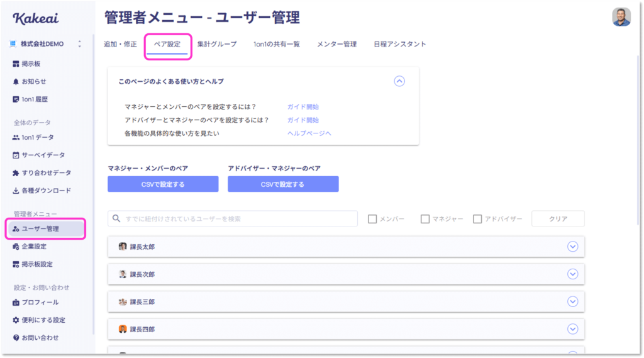Open 各種ダウンロード download icon
This screenshot has height=358, width=644.
coord(16,190)
